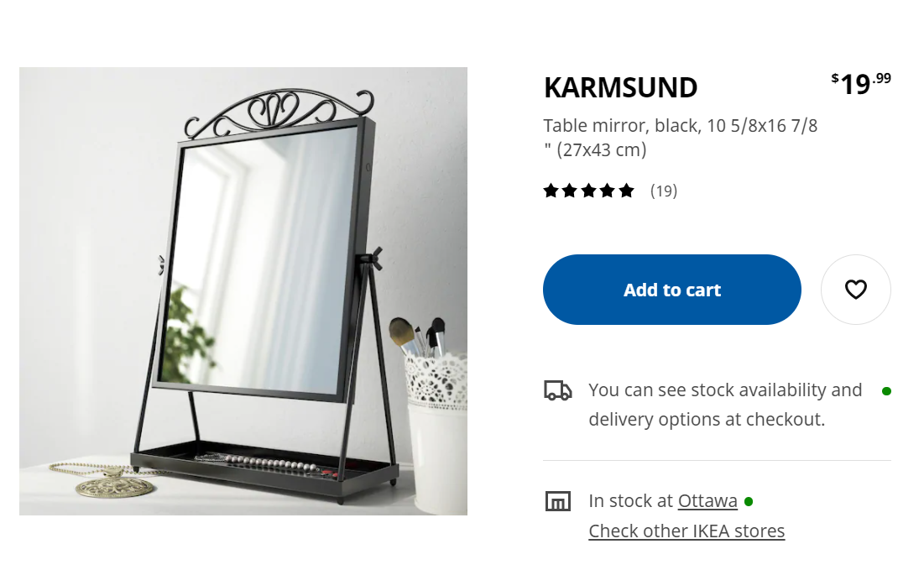The width and height of the screenshot is (924, 570).
Task: Click green dot beside delivery availability text
Action: click(886, 391)
